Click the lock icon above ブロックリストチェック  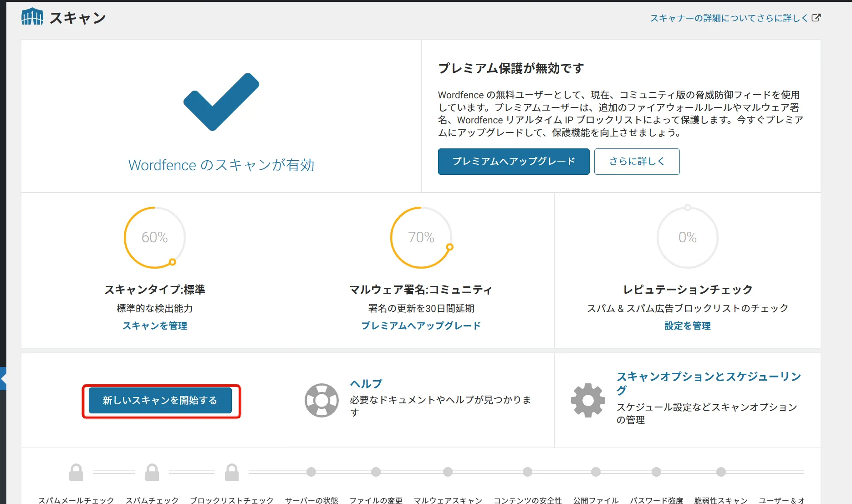(x=232, y=472)
